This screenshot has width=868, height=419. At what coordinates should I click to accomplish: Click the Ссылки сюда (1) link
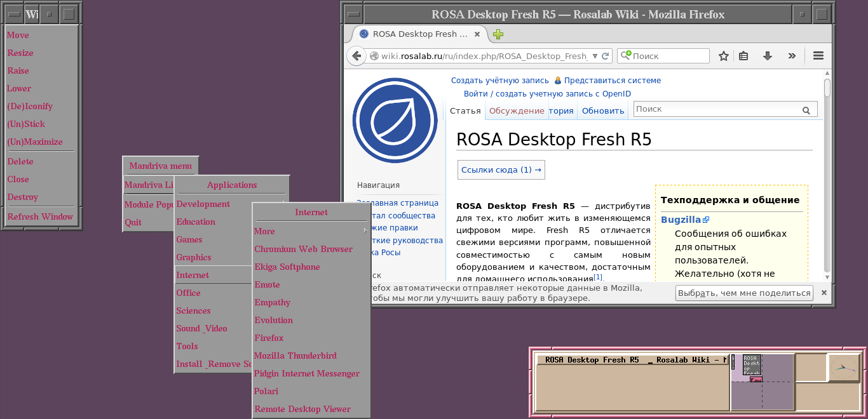pyautogui.click(x=501, y=170)
